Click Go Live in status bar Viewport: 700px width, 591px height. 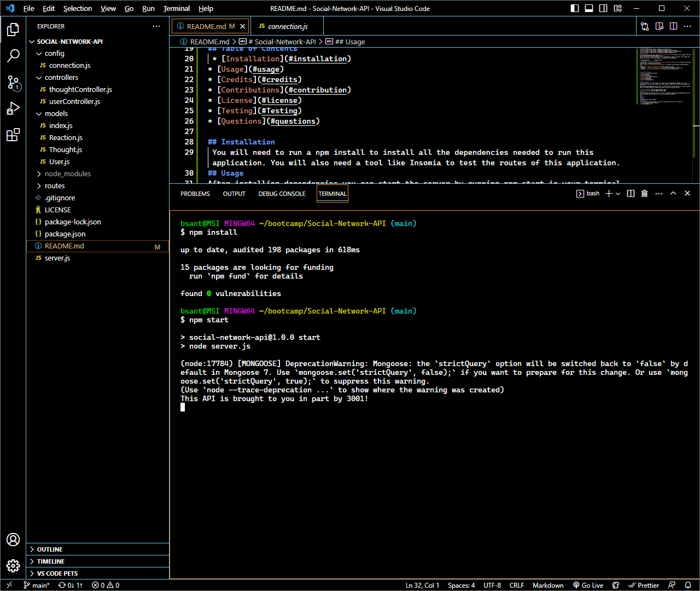588,585
